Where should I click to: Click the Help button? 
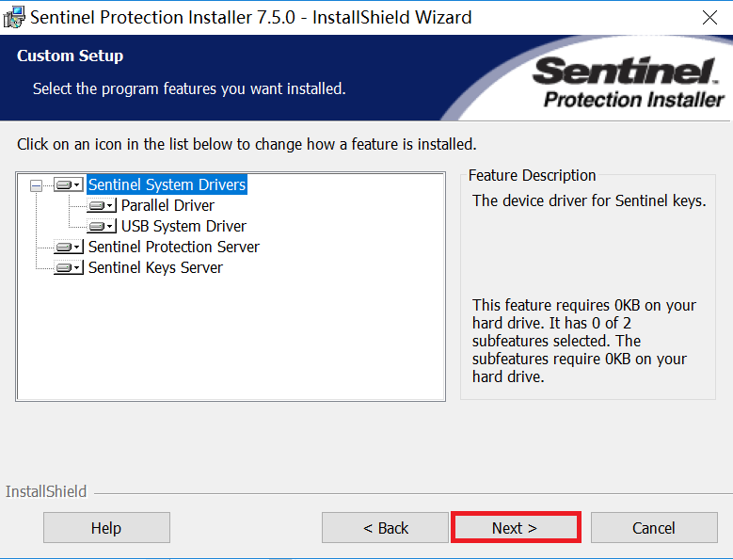click(106, 528)
